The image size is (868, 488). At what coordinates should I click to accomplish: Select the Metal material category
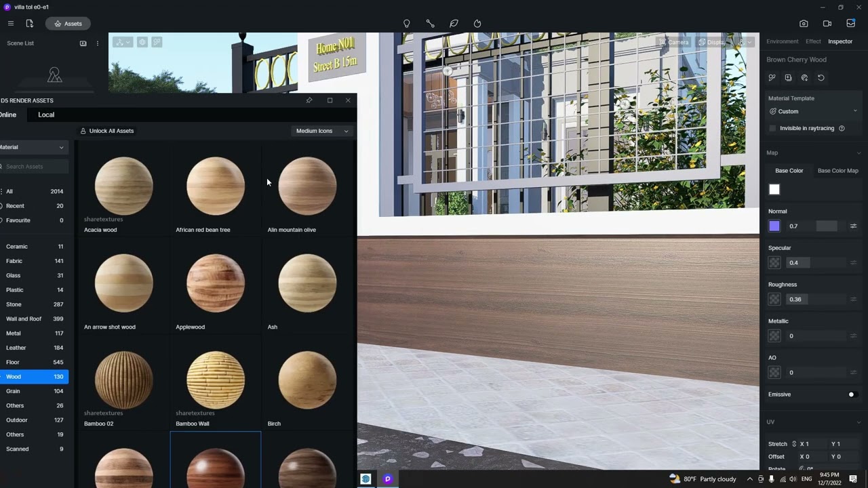click(x=34, y=333)
